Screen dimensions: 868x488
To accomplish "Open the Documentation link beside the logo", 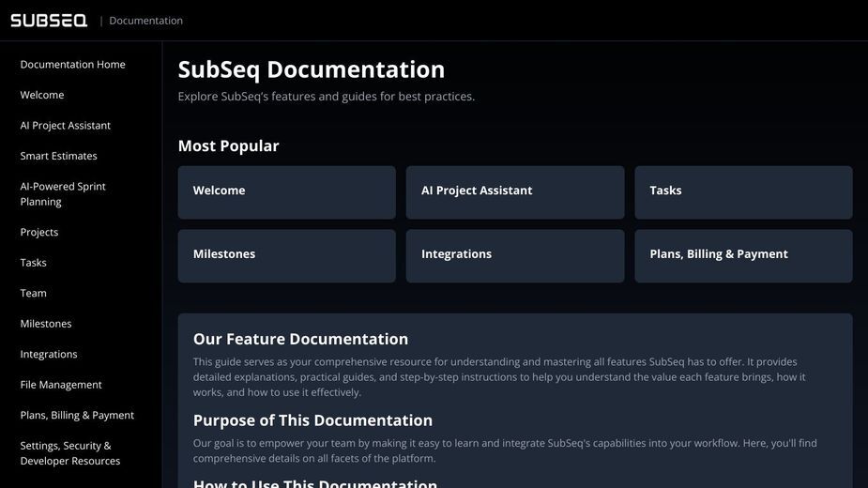I will (145, 21).
